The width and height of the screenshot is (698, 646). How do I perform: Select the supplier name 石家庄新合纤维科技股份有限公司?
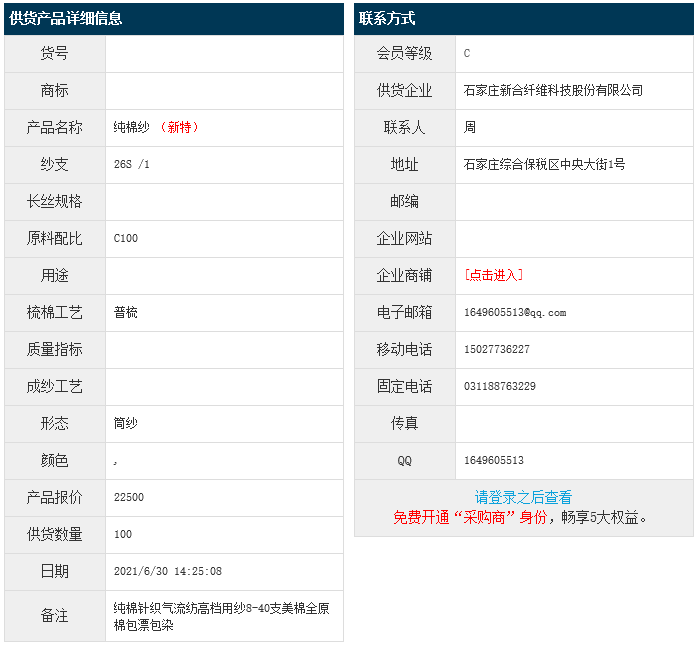[x=553, y=90]
